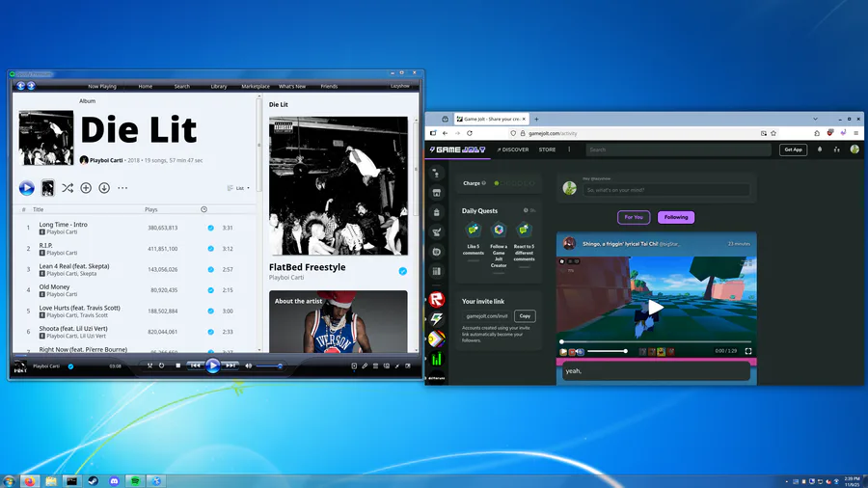The width and height of the screenshot is (868, 488).
Task: Toggle saved checkmark for Lean 4 Real track
Action: [210, 269]
